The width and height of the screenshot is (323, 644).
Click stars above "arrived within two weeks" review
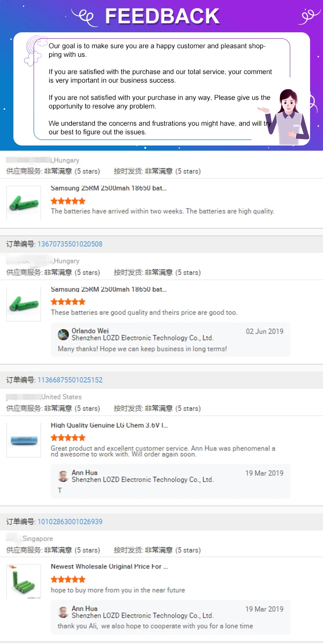pyautogui.click(x=68, y=201)
